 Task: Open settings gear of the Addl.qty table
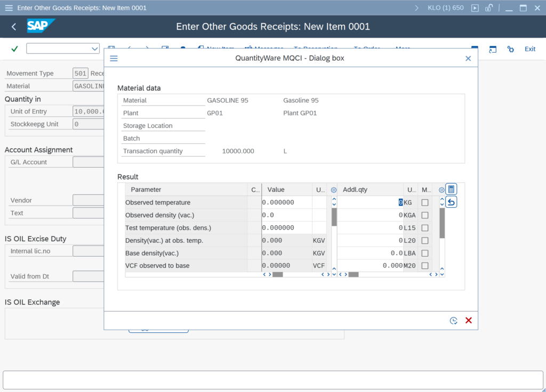(x=441, y=190)
